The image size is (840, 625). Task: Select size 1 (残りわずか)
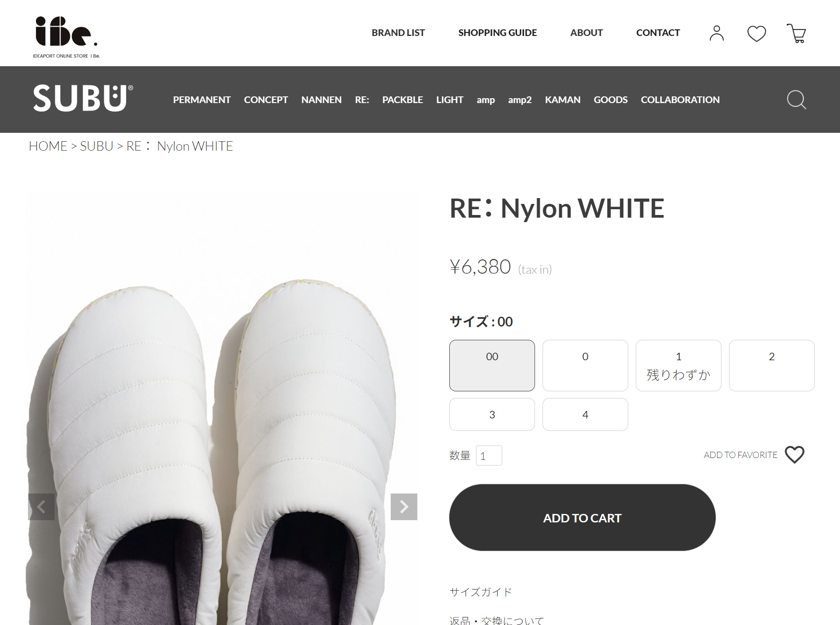(678, 366)
